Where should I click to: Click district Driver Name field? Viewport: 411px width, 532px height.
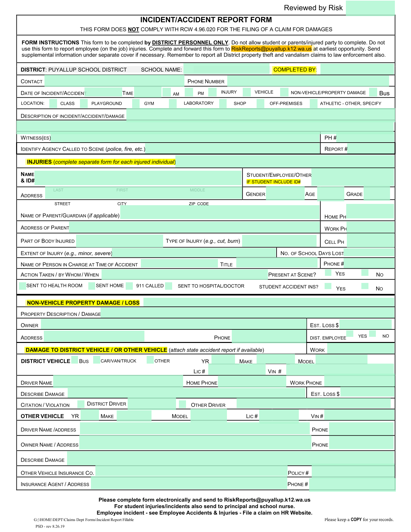(x=118, y=381)
